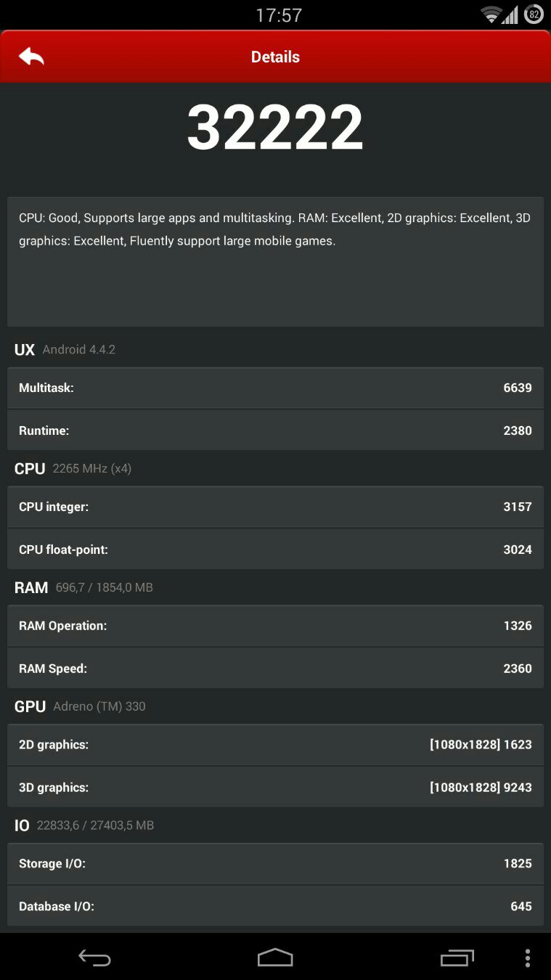This screenshot has height=980, width=551.
Task: Tap the 3D graphics score row
Action: click(275, 788)
